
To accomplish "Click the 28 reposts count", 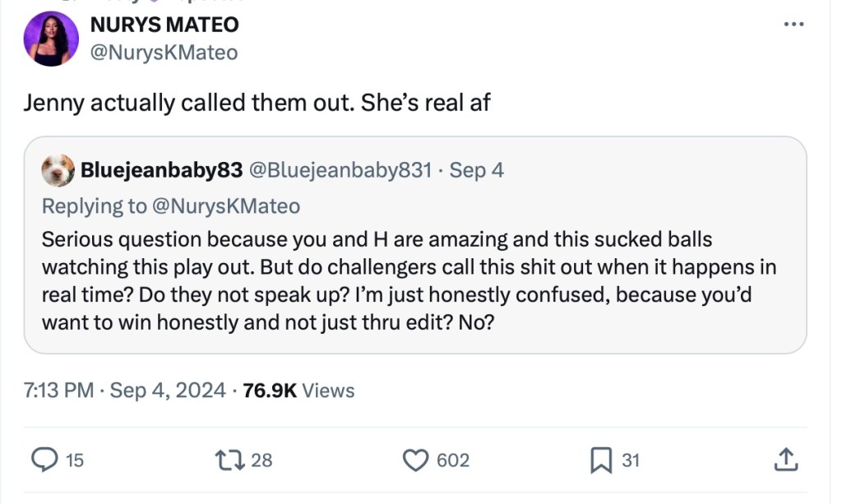I will [x=261, y=460].
